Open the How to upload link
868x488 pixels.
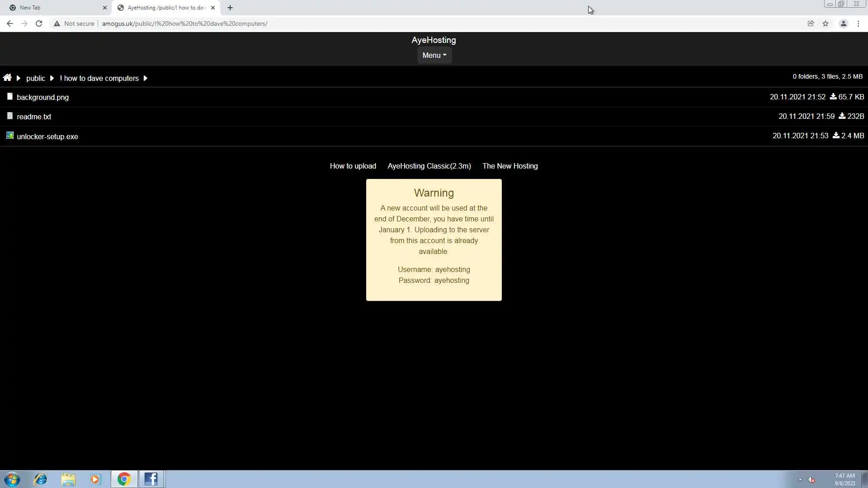(x=353, y=166)
